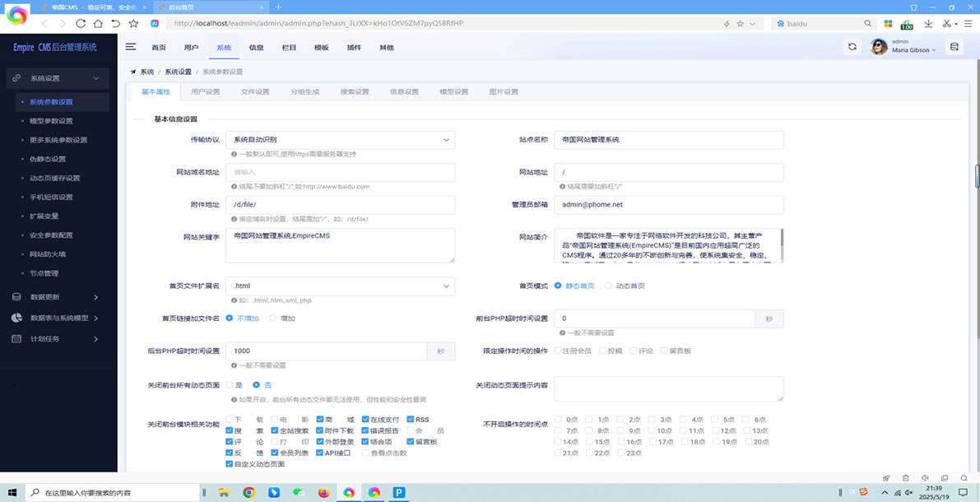Expand the 数据表与系统模型 group arrow
The height and width of the screenshot is (502, 980).
(x=95, y=318)
